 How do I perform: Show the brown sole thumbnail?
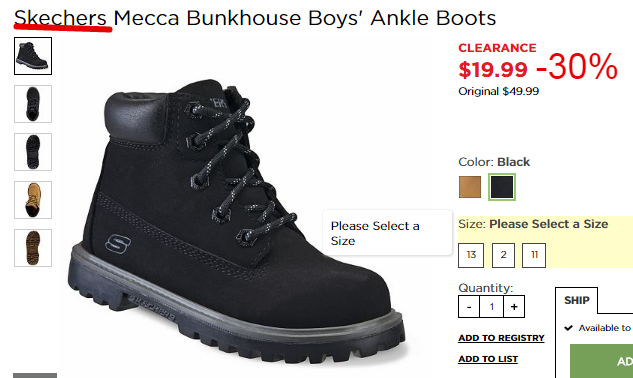tap(33, 248)
